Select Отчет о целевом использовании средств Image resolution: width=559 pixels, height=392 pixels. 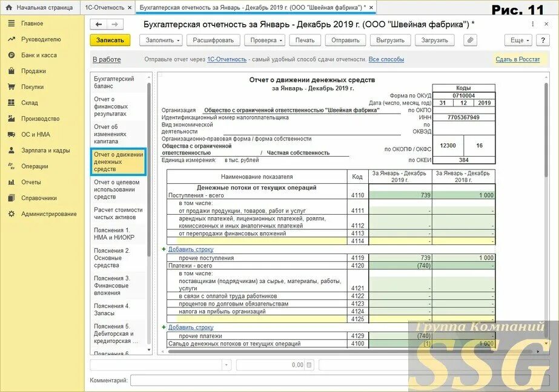pos(118,189)
